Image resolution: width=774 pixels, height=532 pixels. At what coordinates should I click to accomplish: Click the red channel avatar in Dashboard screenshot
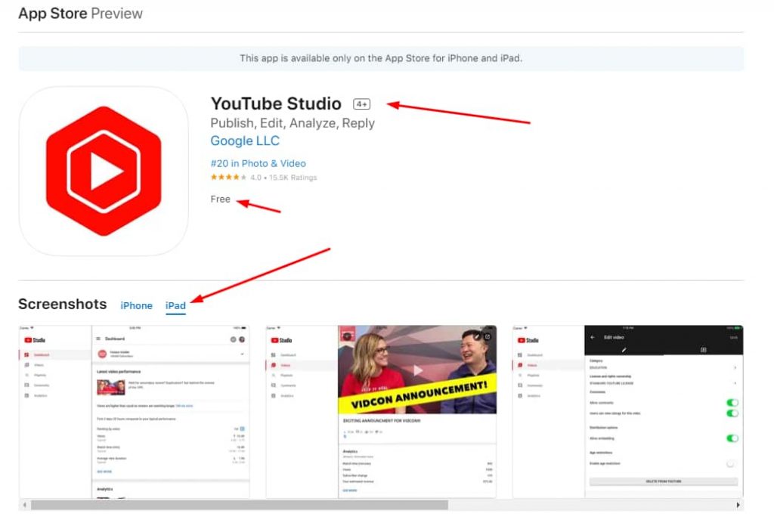102,354
